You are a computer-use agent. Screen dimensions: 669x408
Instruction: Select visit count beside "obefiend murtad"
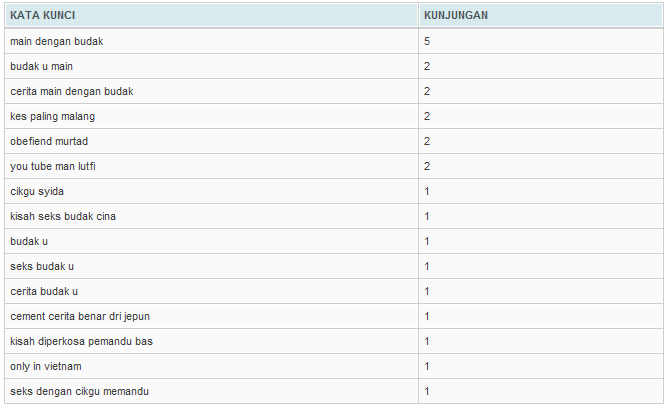pos(427,141)
